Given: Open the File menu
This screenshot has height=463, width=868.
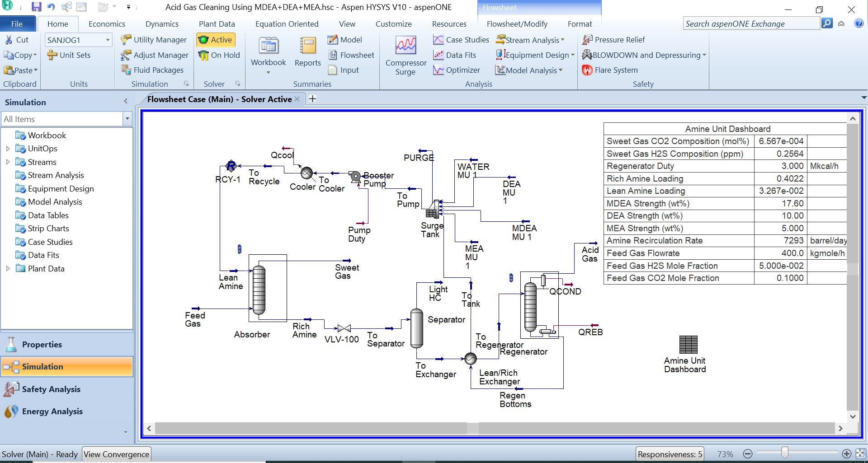Looking at the screenshot, I should pyautogui.click(x=17, y=24).
